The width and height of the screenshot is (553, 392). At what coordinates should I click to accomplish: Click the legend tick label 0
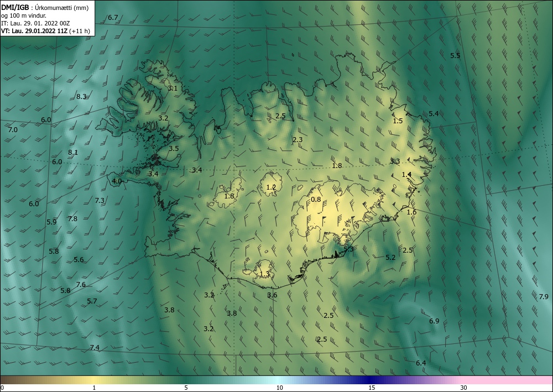2,388
